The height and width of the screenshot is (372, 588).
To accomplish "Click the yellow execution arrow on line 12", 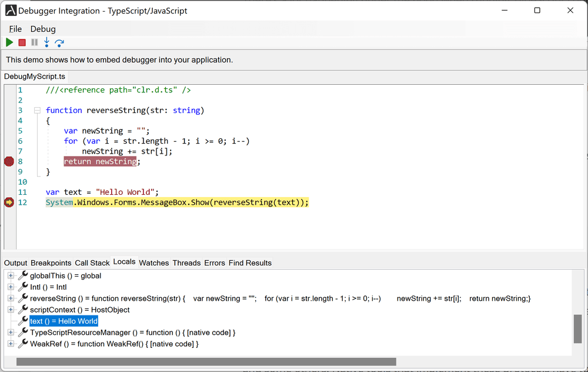I will tap(9, 202).
